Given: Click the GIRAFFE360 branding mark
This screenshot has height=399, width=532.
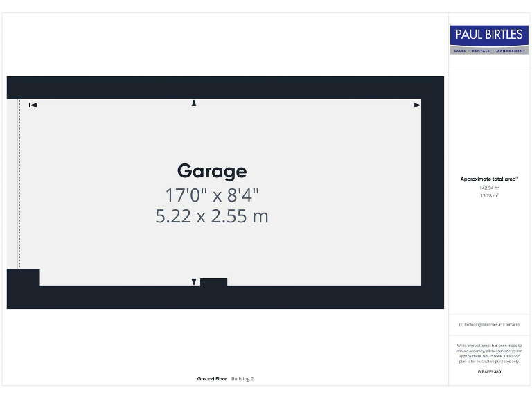Looking at the screenshot, I should [x=489, y=372].
